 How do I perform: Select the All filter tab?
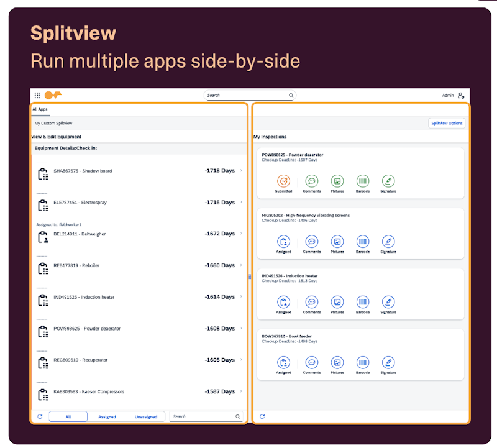(68, 416)
